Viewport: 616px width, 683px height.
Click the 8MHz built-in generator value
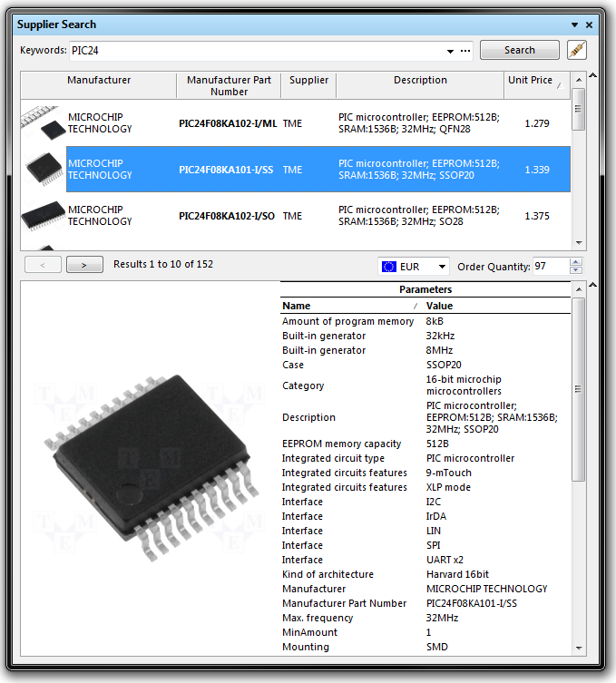tap(439, 350)
